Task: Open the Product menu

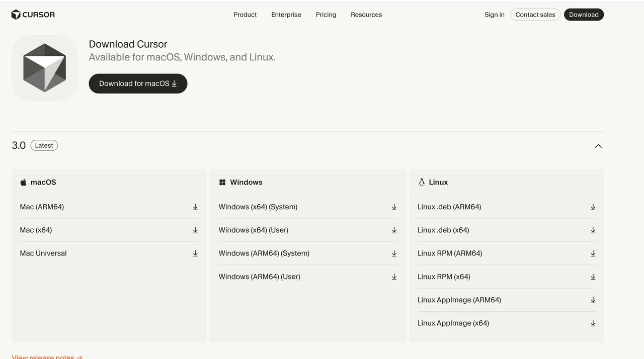Action: tap(245, 15)
